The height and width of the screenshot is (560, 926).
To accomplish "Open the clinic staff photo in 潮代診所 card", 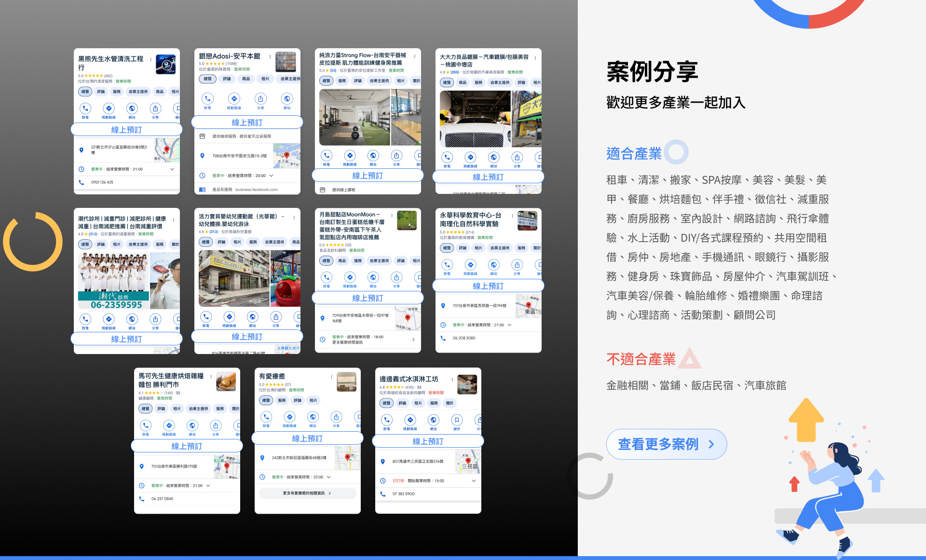I will pos(113,281).
